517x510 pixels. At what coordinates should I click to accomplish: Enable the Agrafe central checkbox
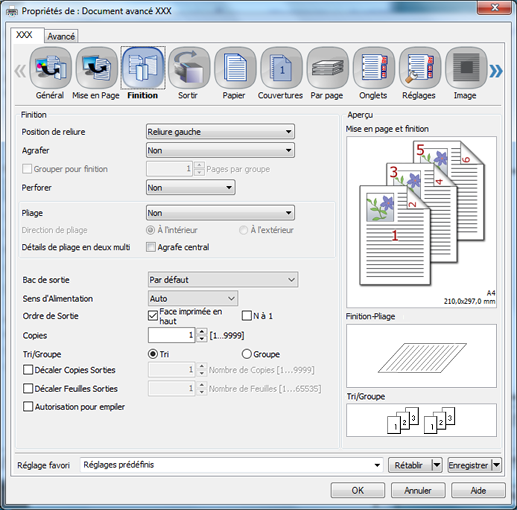point(151,247)
